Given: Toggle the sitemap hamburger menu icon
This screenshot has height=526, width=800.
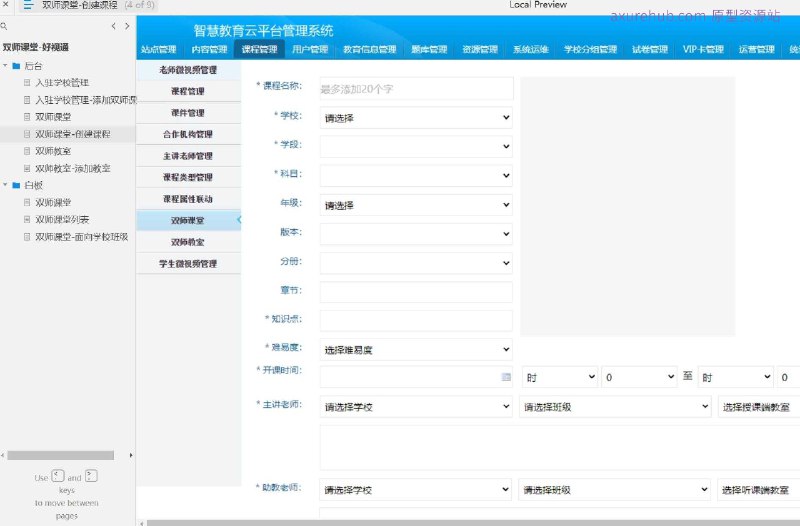Looking at the screenshot, I should click(28, 5).
